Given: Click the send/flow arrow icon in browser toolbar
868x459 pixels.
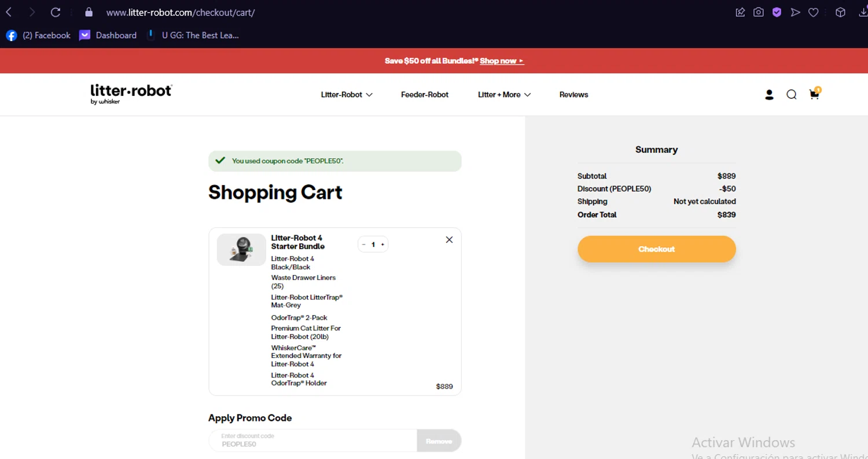Looking at the screenshot, I should point(796,12).
